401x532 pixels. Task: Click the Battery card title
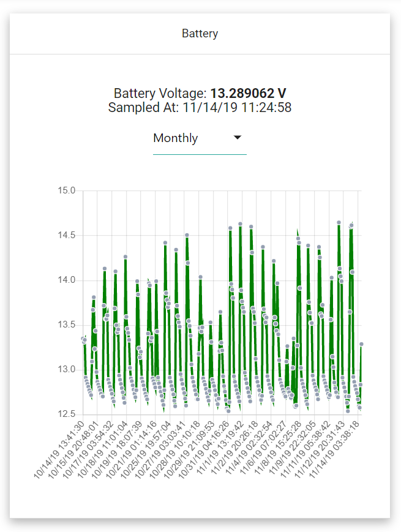[200, 34]
